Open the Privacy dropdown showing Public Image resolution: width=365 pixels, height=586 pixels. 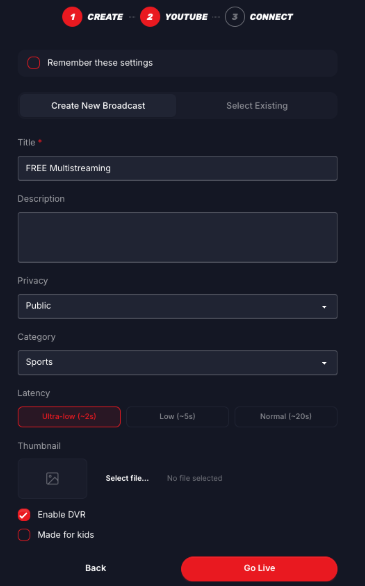[177, 306]
